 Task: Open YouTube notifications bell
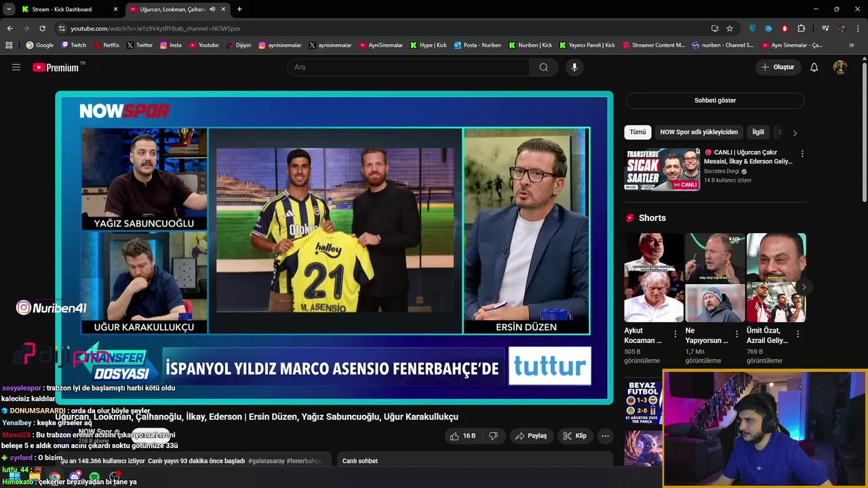(x=814, y=67)
